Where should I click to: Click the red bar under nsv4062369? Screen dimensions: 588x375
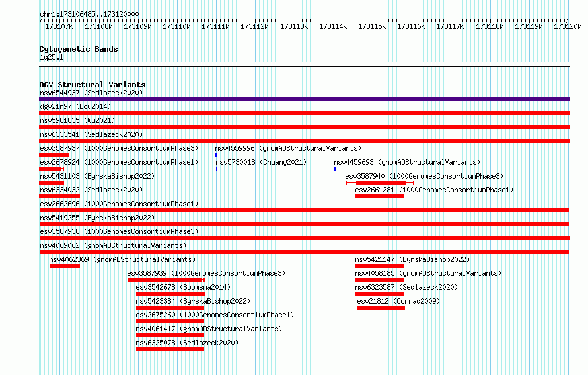click(65, 266)
